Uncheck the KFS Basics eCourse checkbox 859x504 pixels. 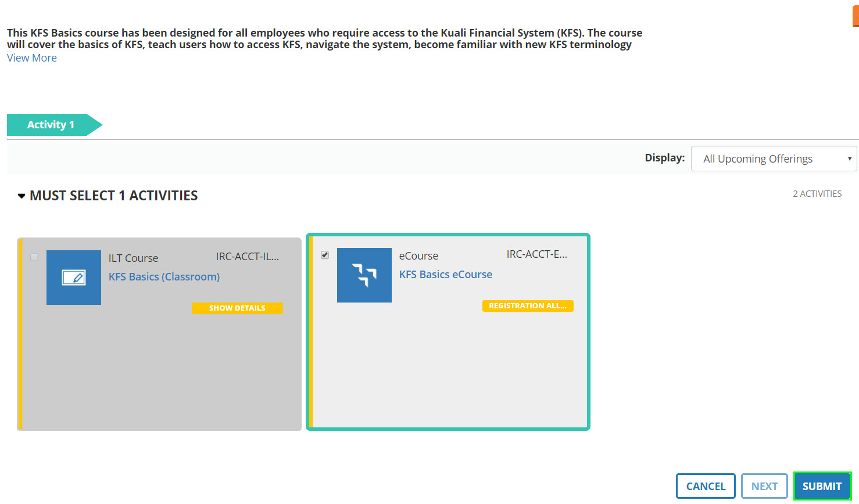pyautogui.click(x=325, y=255)
